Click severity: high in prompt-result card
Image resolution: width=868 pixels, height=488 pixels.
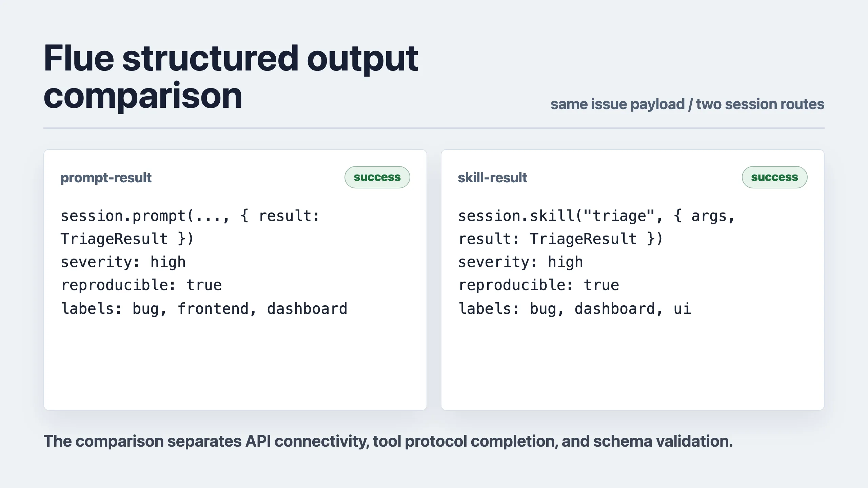[x=123, y=262]
